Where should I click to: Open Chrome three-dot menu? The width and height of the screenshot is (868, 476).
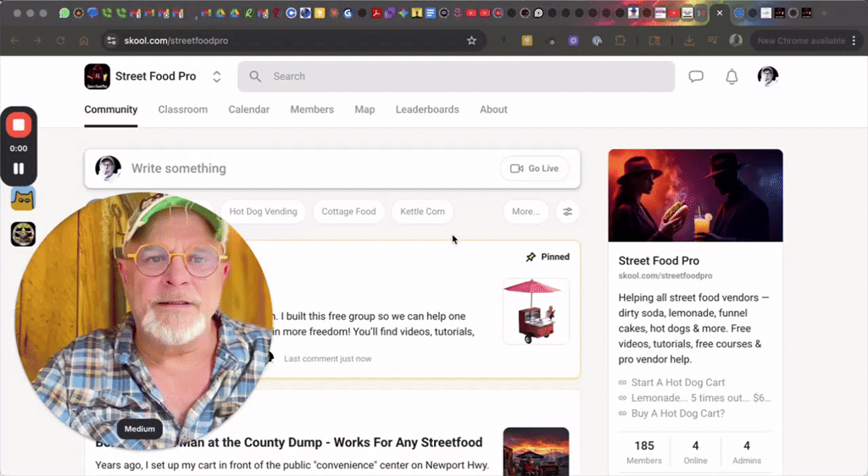854,41
